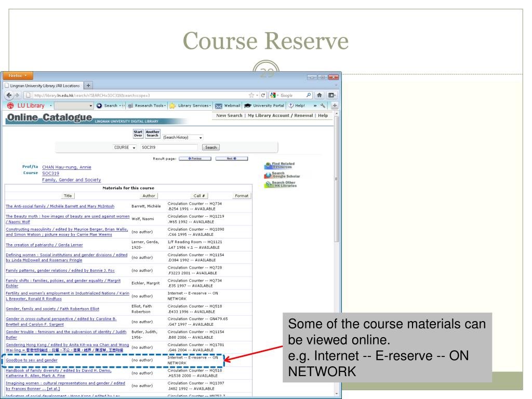The height and width of the screenshot is (399, 532).
Task: Open The Anti-social family title link
Action: [x=60, y=206]
